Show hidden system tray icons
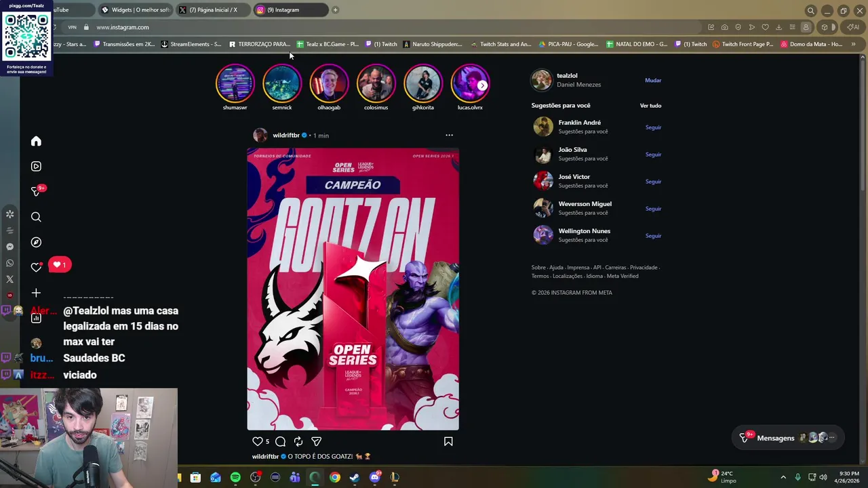This screenshot has width=868, height=488. (783, 477)
